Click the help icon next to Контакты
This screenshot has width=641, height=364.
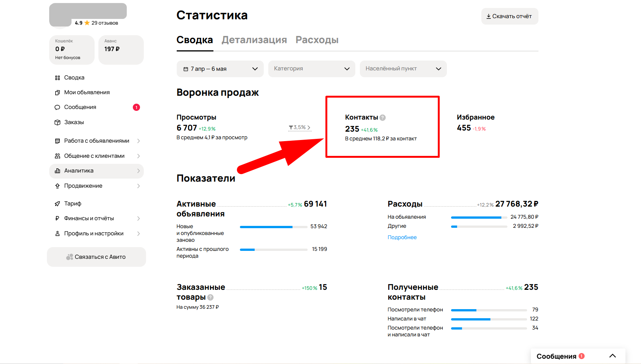pos(383,118)
